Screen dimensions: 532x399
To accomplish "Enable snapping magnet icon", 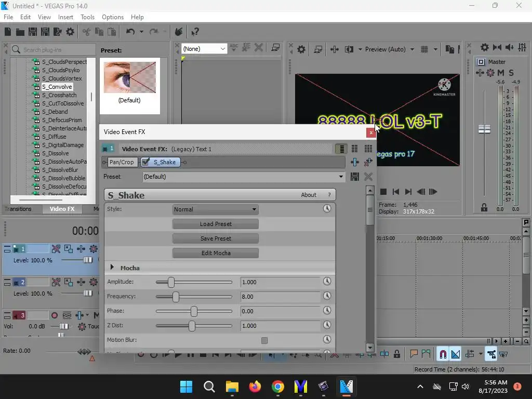I will pos(443,354).
